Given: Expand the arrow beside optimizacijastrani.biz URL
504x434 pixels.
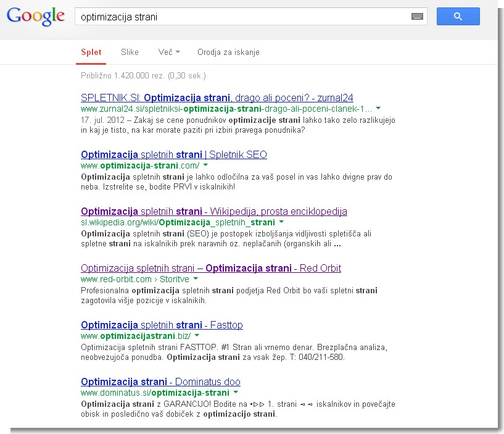Looking at the screenshot, I should [x=197, y=336].
